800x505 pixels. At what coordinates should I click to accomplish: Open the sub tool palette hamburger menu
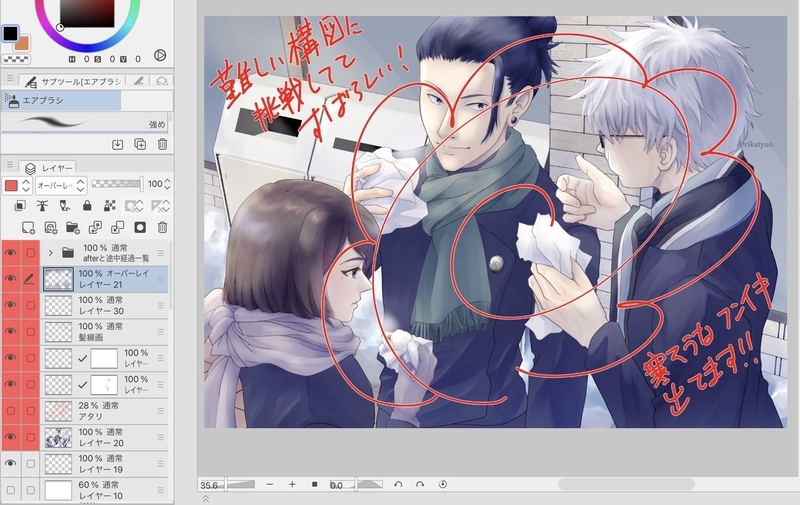click(10, 79)
